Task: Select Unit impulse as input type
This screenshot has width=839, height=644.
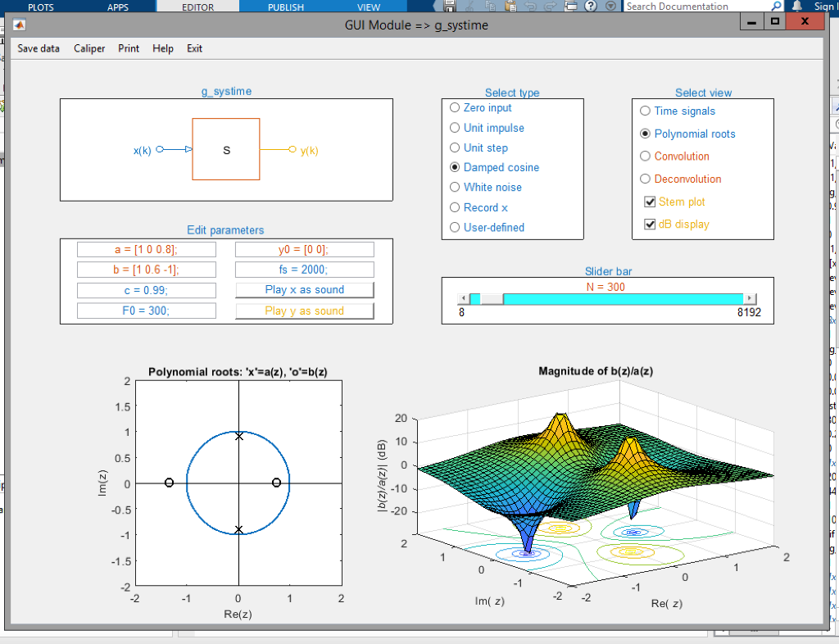Action: [x=455, y=128]
